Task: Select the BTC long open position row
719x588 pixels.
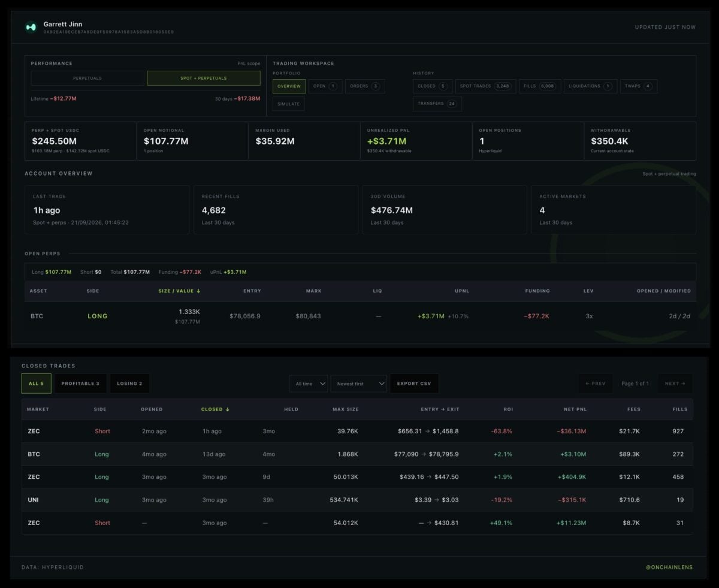Action: (360, 316)
